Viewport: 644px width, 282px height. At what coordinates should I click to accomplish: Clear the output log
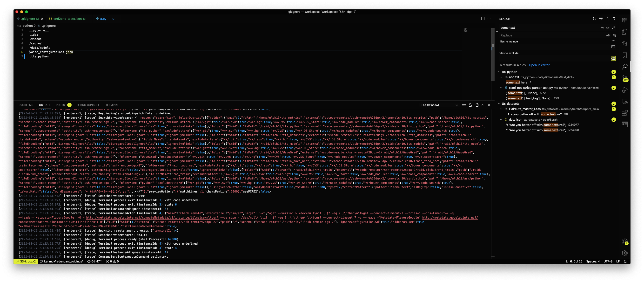coord(464,105)
